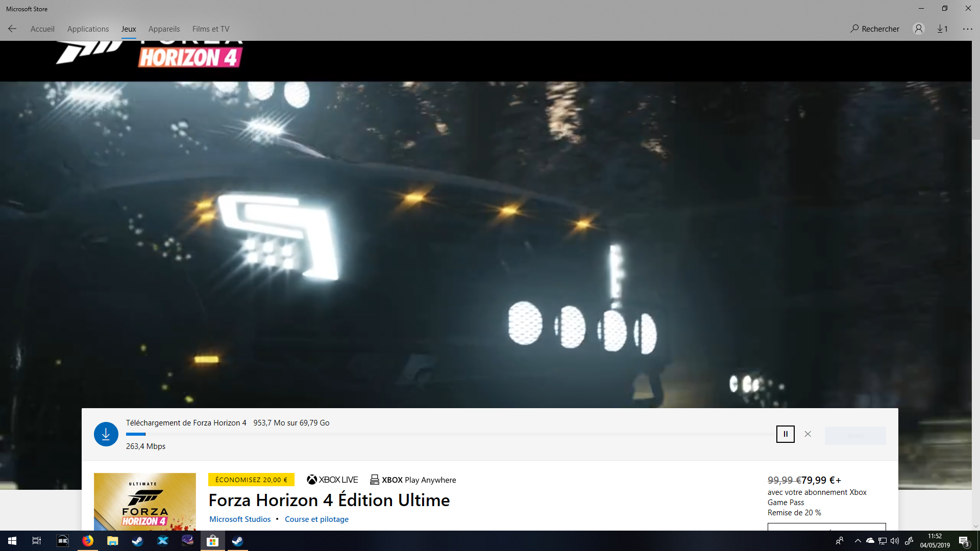980x551 pixels.
Task: Click the Forza Horizon 4 logo in banner
Action: (149, 54)
